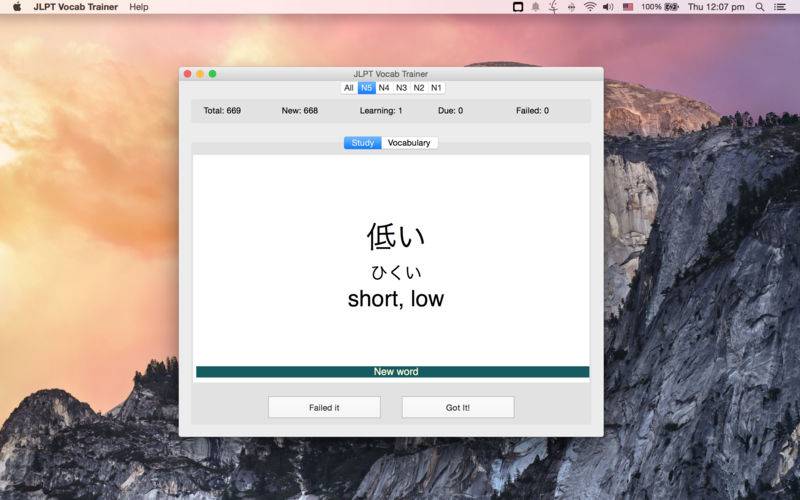Image resolution: width=800 pixels, height=500 pixels.
Task: Select the All level filter
Action: [x=349, y=88]
